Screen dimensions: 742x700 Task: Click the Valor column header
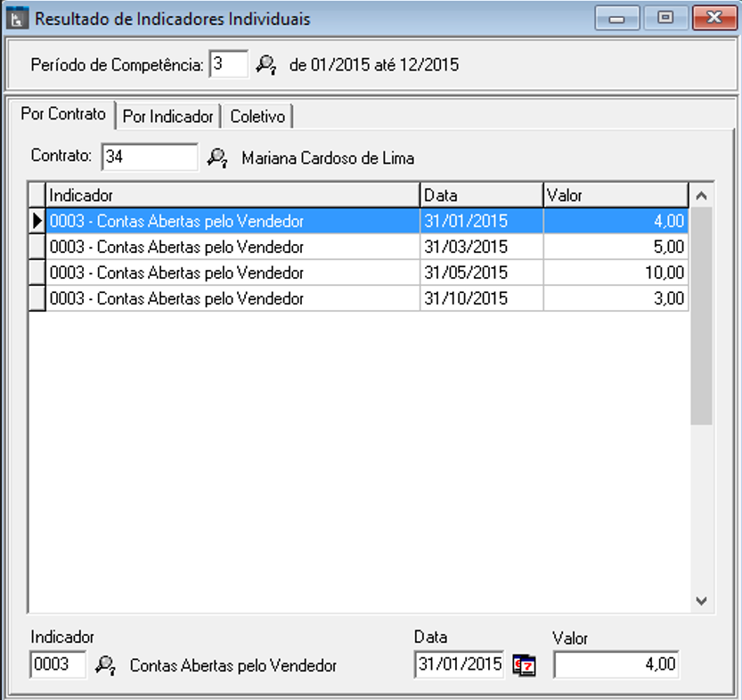615,194
